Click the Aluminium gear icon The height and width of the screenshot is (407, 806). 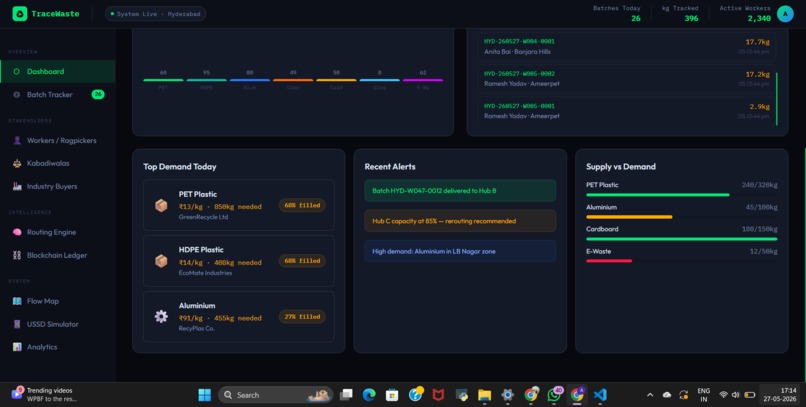[161, 317]
